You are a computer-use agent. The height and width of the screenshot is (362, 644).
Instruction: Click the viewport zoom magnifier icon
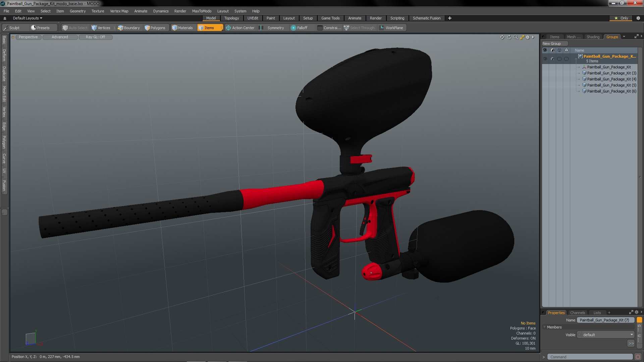pos(516,37)
